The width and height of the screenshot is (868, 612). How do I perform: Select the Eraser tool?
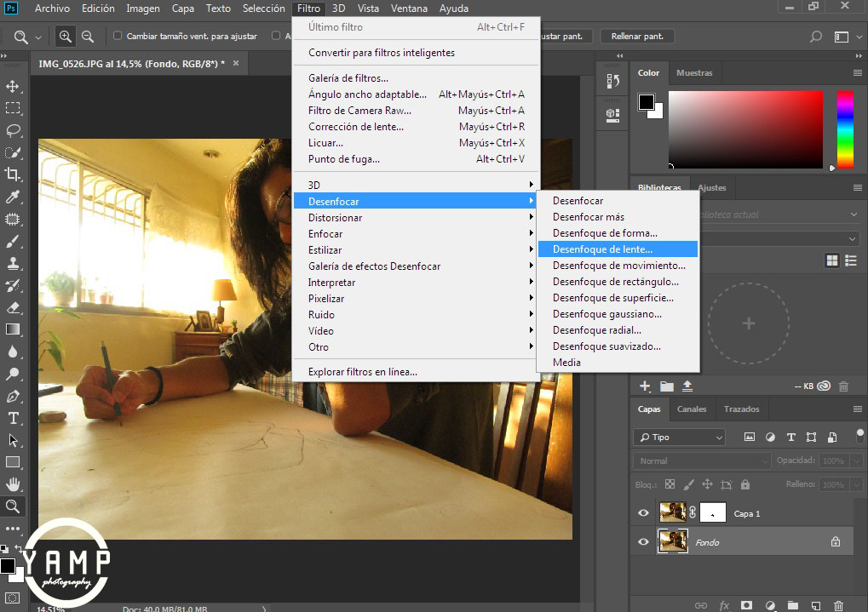click(x=13, y=307)
